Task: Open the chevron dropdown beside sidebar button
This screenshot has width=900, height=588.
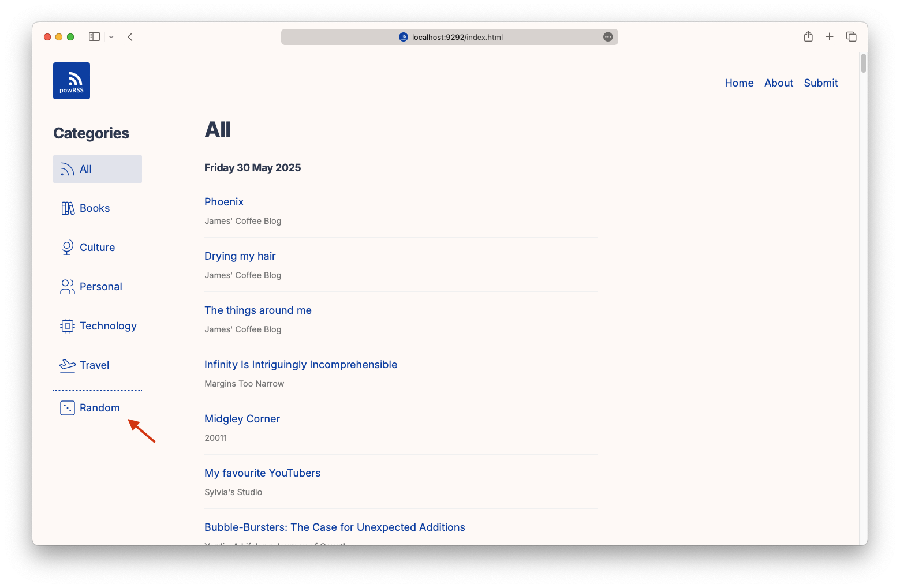Action: pos(111,36)
